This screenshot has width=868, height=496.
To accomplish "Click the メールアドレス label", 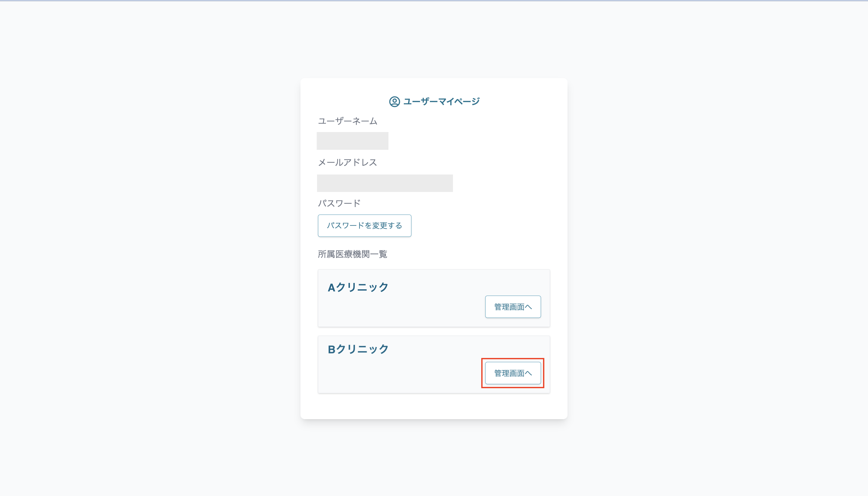I will 348,162.
